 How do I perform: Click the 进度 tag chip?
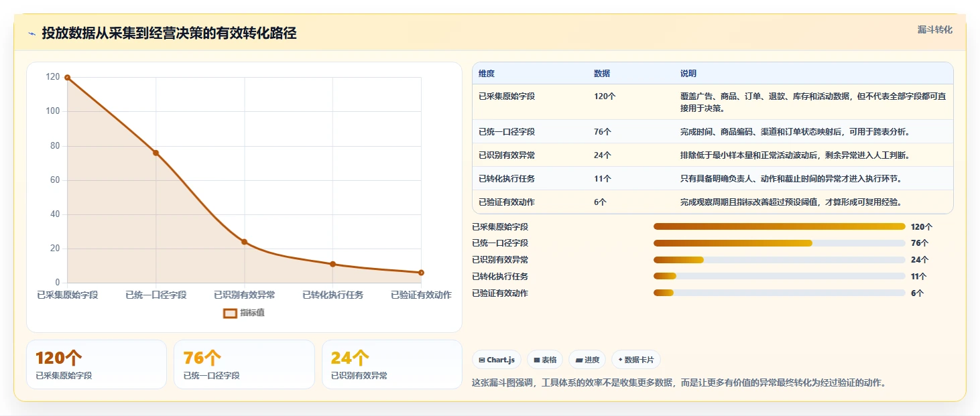click(x=587, y=360)
